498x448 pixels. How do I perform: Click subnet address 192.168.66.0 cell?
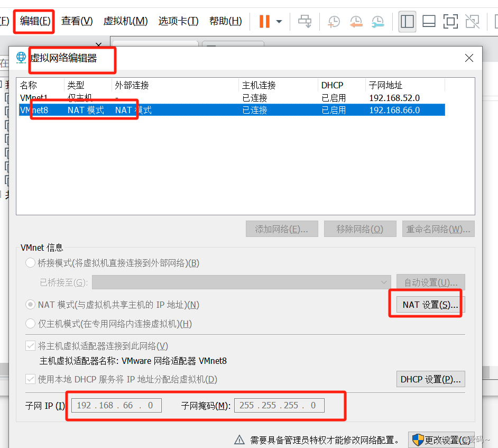point(394,110)
